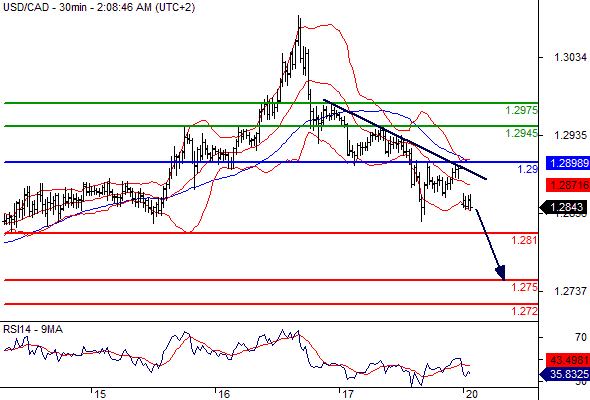590x400 pixels.
Task: Click the date marker 16 on time axis
Action: [224, 394]
